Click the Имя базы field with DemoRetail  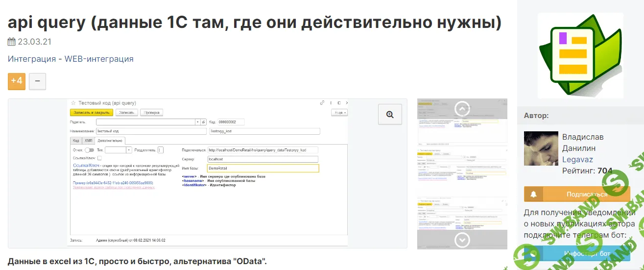[262, 168]
